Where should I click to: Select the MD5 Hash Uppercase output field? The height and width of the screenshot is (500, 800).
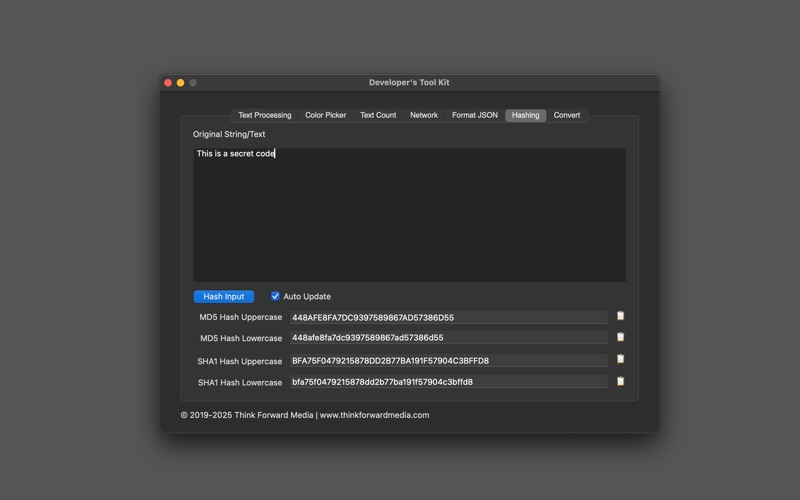pyautogui.click(x=449, y=317)
